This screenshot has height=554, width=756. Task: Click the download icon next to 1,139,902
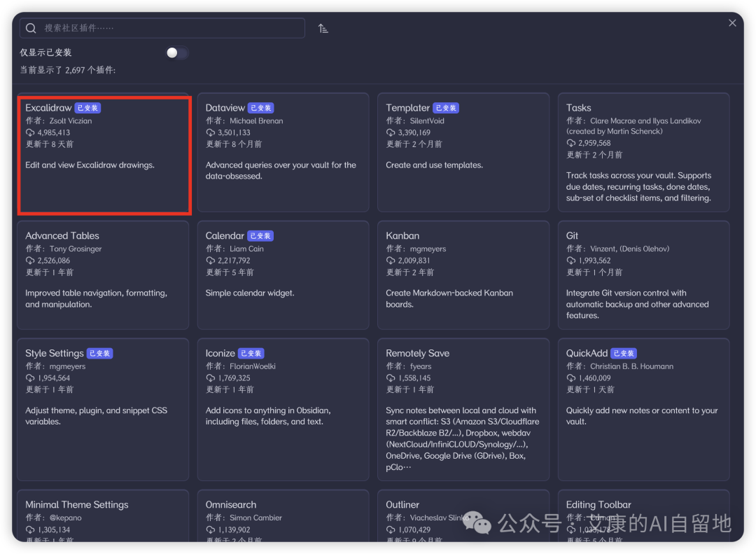pyautogui.click(x=210, y=529)
